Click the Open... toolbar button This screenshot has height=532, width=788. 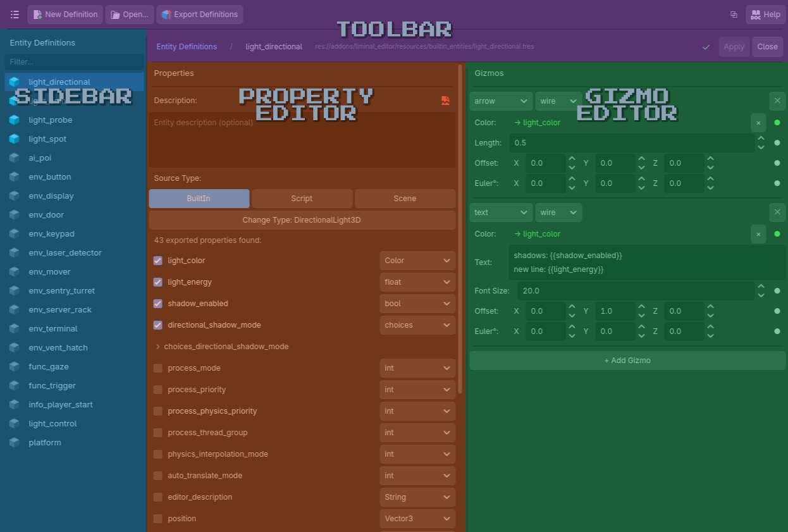tap(130, 15)
